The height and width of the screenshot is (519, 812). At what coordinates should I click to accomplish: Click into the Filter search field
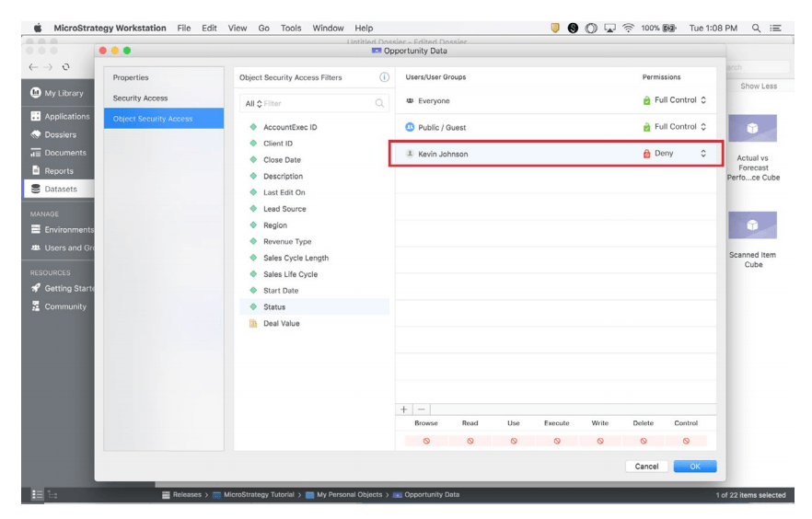pyautogui.click(x=318, y=104)
